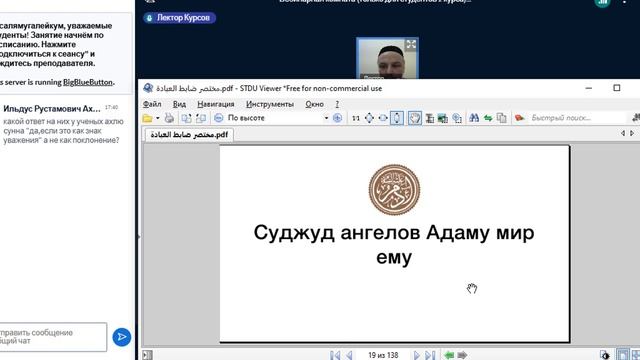Viewport: 640px width, 360px height.
Task: Navigate forward with gray arrow
Action: tap(462, 355)
